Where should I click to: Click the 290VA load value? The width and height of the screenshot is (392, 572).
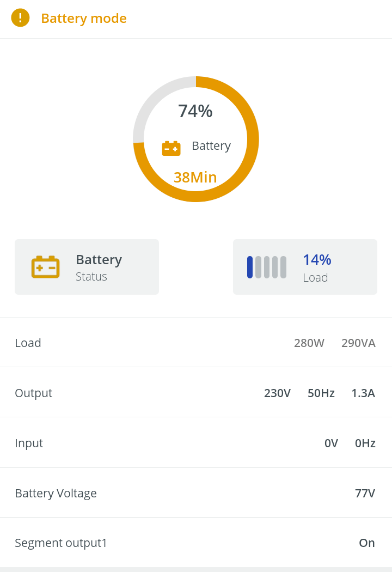point(358,343)
